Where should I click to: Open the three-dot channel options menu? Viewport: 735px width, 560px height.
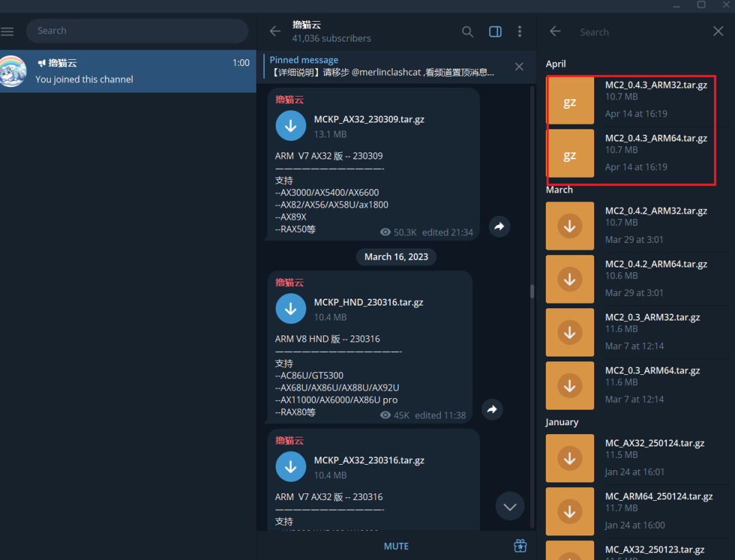tap(519, 31)
